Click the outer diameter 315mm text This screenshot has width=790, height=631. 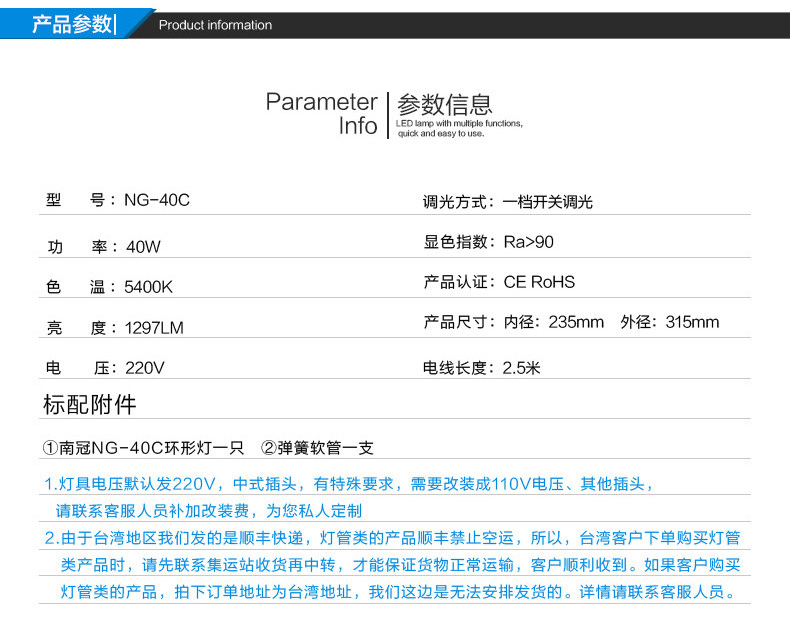tap(670, 322)
